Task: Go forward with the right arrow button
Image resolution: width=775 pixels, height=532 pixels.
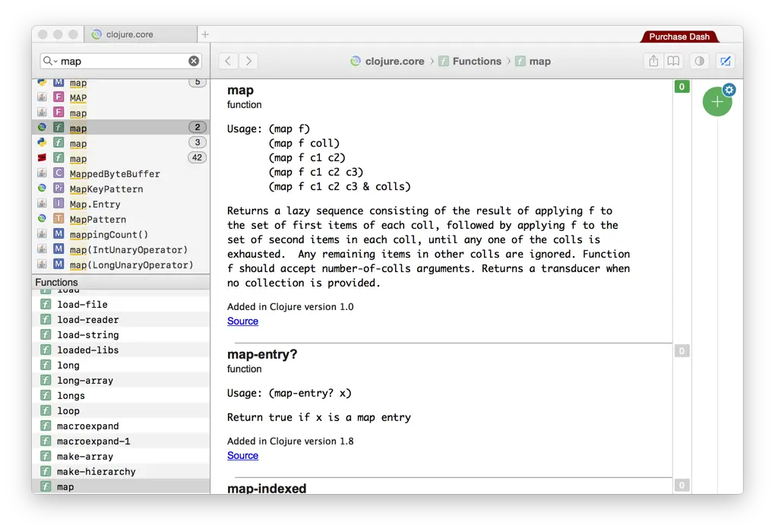Action: [x=248, y=61]
